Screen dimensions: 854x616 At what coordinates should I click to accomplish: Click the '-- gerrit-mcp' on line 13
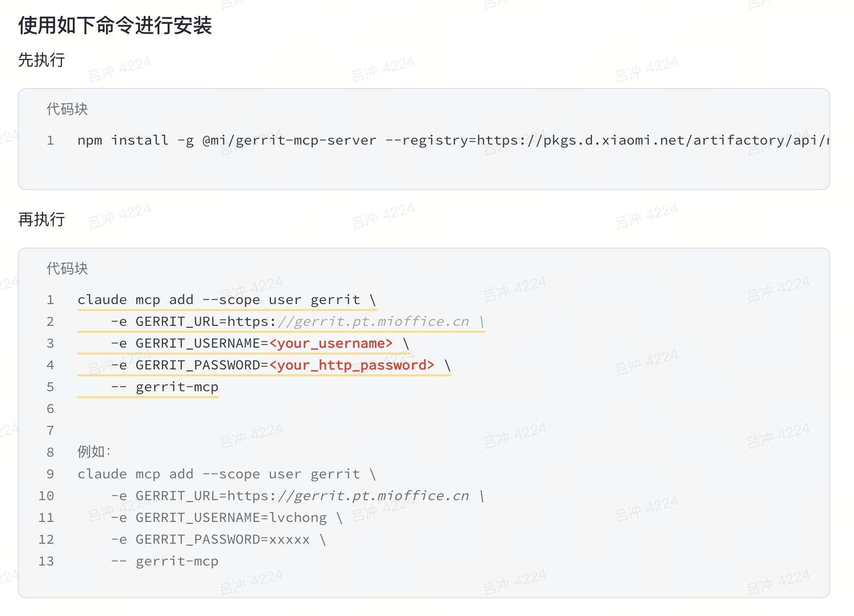164,561
